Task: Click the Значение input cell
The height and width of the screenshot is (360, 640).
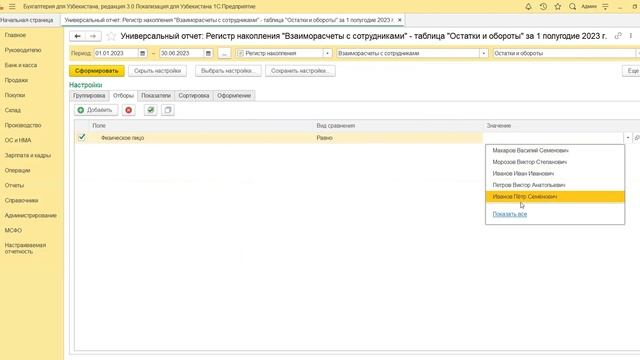Action: (553, 138)
